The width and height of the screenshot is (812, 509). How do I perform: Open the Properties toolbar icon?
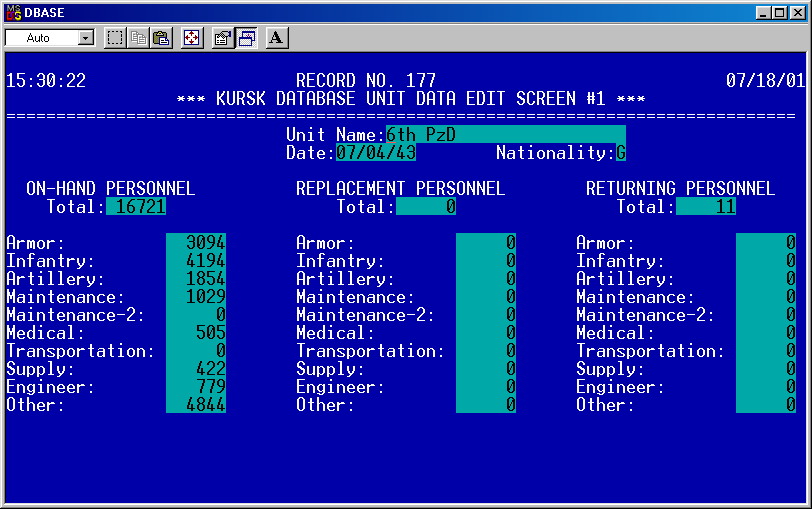pos(223,38)
